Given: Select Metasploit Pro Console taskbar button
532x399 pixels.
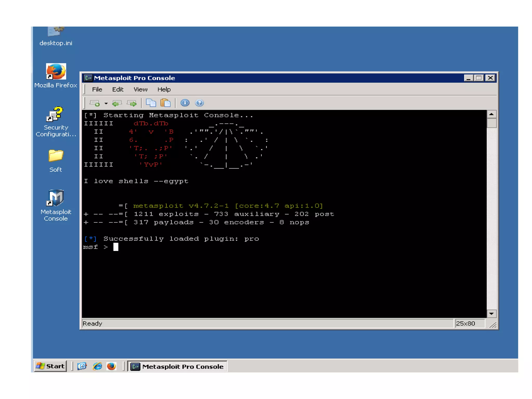Looking at the screenshot, I should (x=177, y=366).
